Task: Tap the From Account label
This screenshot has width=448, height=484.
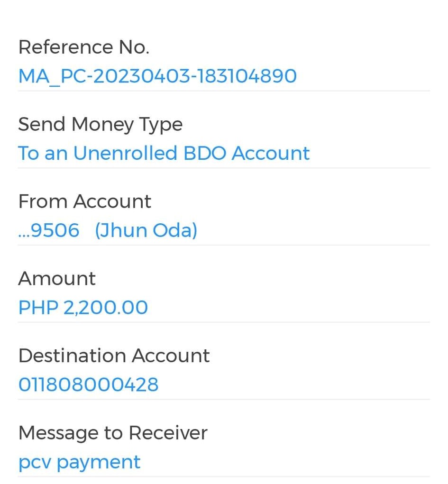Action: pos(84,201)
